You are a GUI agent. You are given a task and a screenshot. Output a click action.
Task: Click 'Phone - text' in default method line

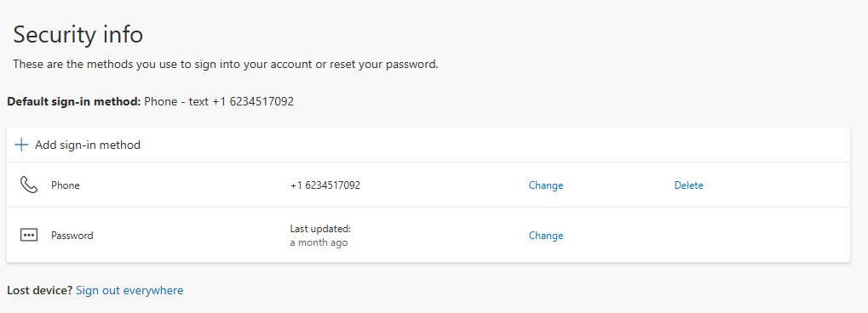[x=176, y=102]
